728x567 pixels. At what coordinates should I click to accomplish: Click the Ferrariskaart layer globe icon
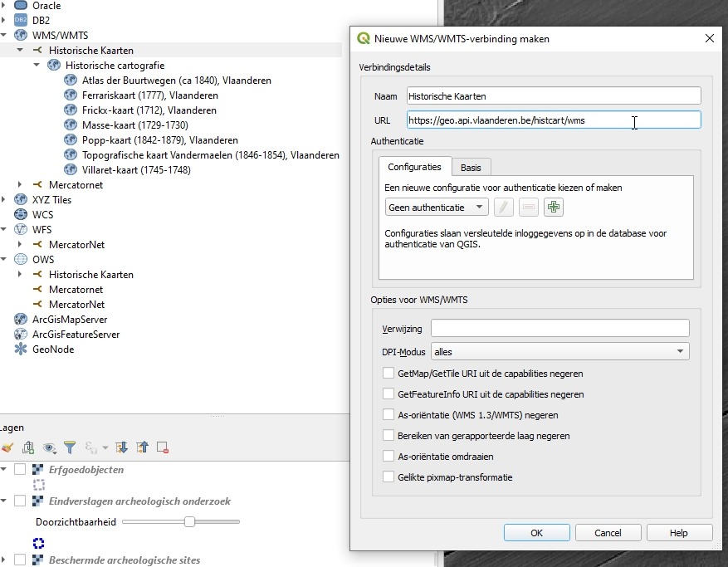point(71,95)
